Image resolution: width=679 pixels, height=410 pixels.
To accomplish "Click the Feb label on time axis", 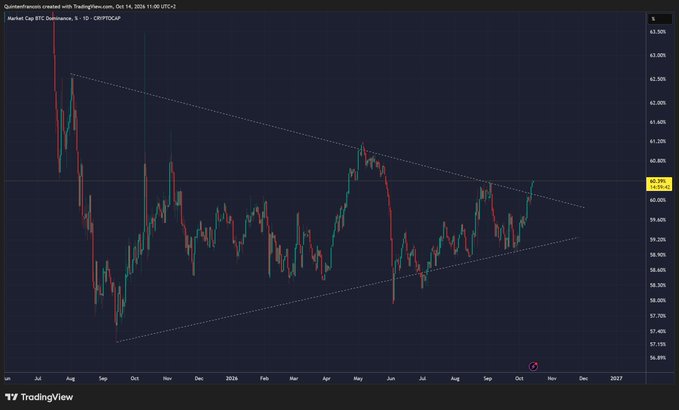I will (x=264, y=378).
